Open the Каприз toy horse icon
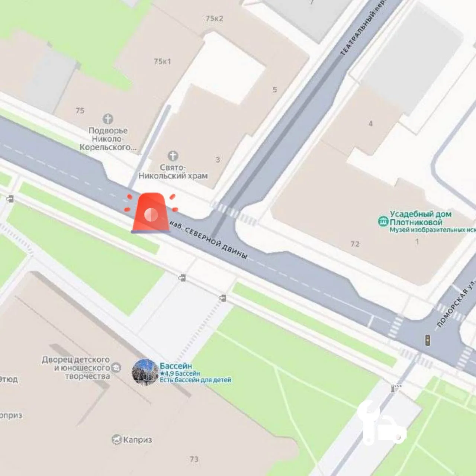This screenshot has width=476, height=476. (x=117, y=440)
